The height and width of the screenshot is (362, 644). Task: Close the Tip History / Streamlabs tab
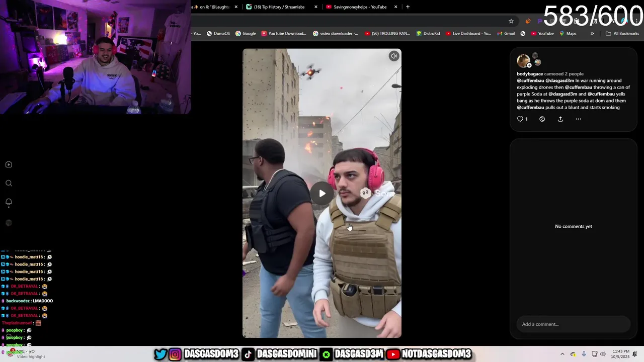tap(316, 7)
